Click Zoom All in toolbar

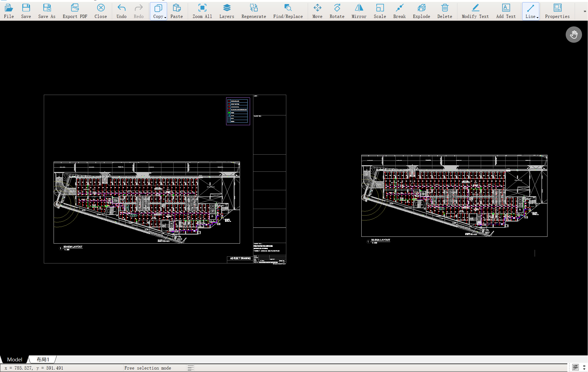[202, 11]
